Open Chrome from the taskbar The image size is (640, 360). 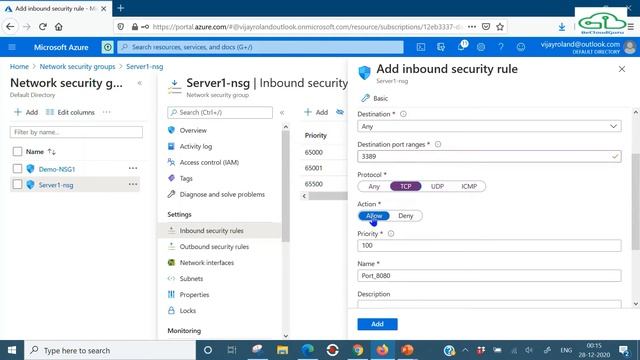358,350
